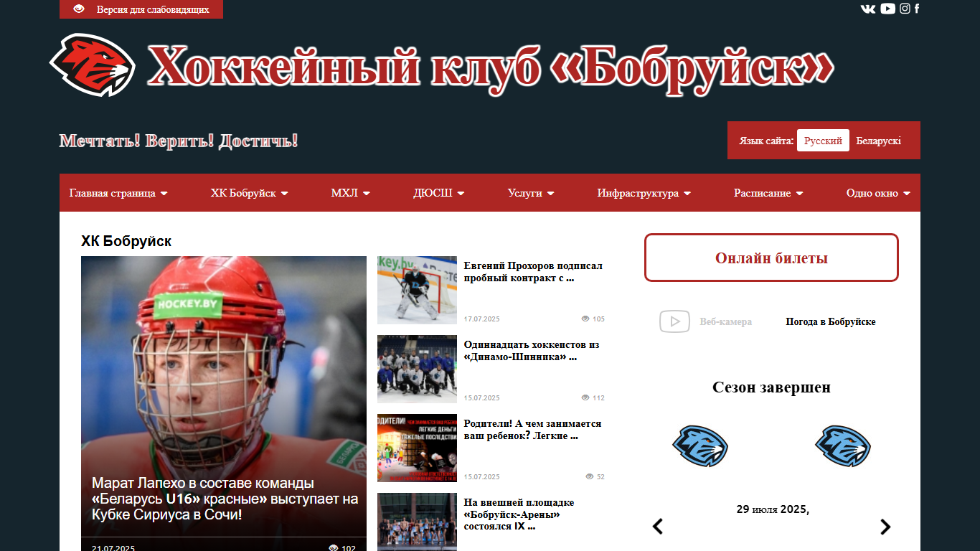The height and width of the screenshot is (551, 980).
Task: Open the Одиннадцать хоккеистов article headline
Action: (x=532, y=351)
